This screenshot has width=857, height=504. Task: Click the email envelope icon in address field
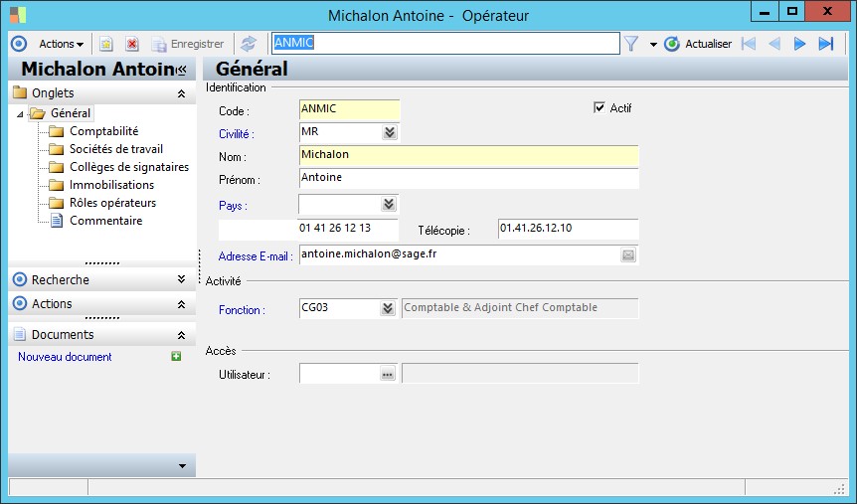628,255
